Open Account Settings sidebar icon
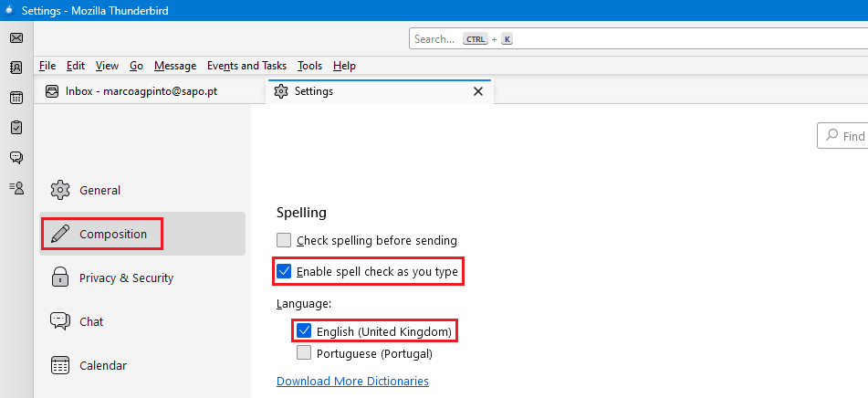The image size is (868, 398). (16, 188)
